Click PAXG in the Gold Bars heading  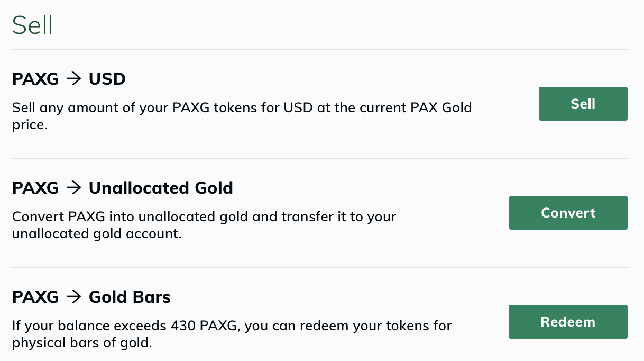point(35,297)
